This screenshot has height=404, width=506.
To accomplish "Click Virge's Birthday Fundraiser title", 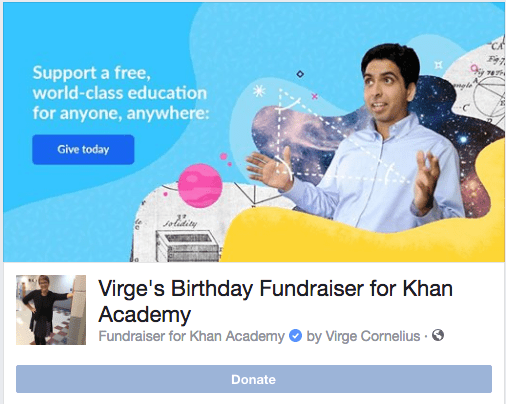I will [275, 301].
